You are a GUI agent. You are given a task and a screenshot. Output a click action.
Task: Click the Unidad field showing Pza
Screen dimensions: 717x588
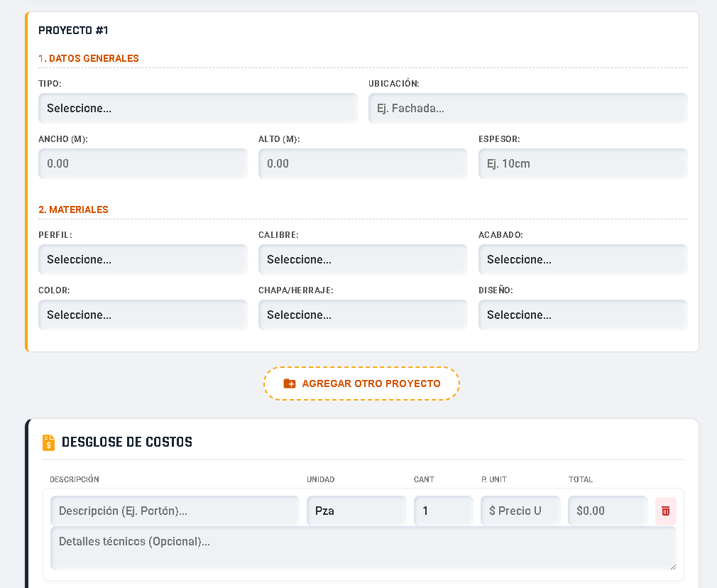pos(356,511)
